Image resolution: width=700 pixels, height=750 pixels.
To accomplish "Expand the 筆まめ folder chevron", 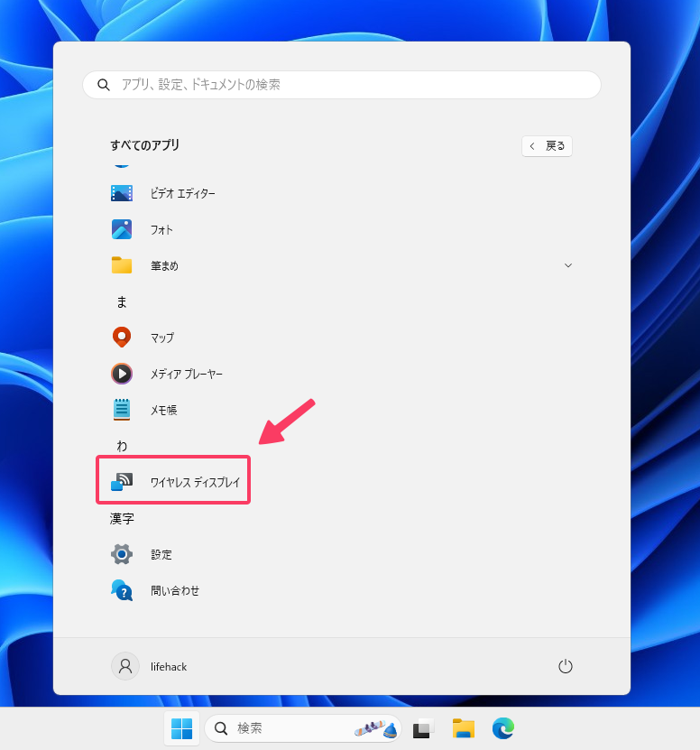I will (x=568, y=265).
